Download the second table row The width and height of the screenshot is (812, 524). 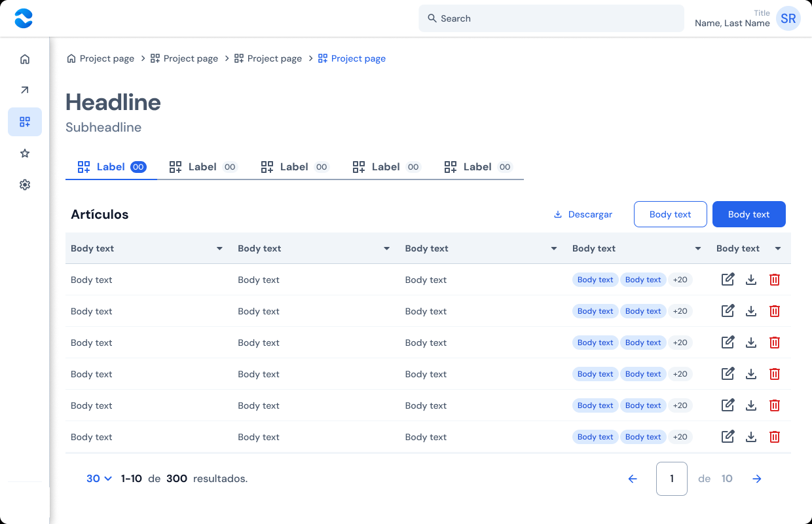[x=751, y=311]
